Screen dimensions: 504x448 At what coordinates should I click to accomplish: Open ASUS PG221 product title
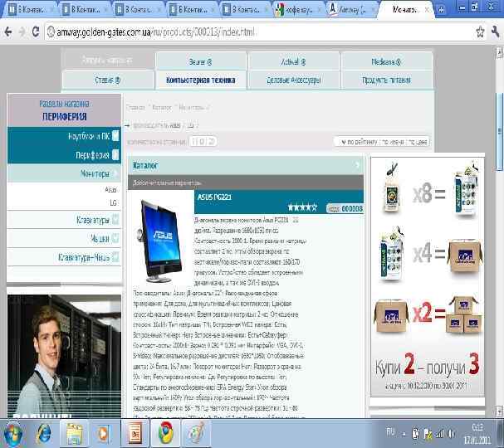point(214,197)
